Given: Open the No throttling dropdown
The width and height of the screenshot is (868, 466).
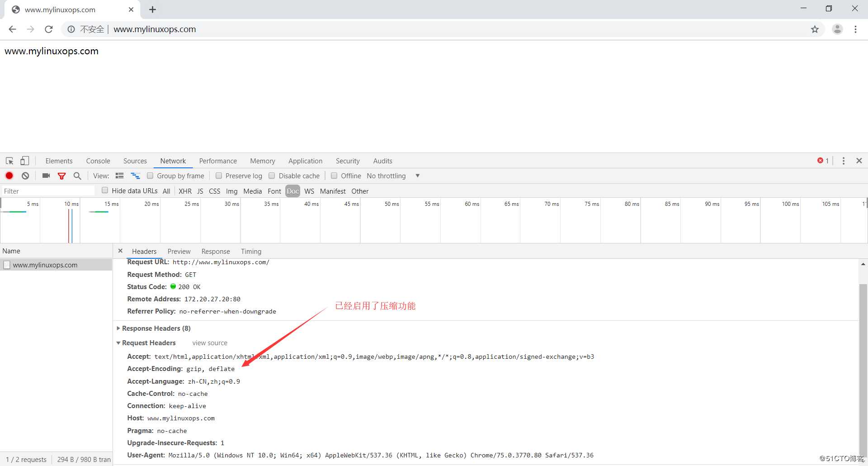Looking at the screenshot, I should click(x=393, y=176).
